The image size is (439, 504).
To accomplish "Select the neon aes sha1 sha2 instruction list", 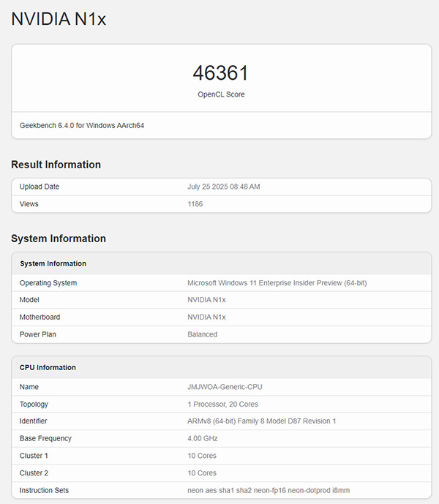I will [269, 491].
